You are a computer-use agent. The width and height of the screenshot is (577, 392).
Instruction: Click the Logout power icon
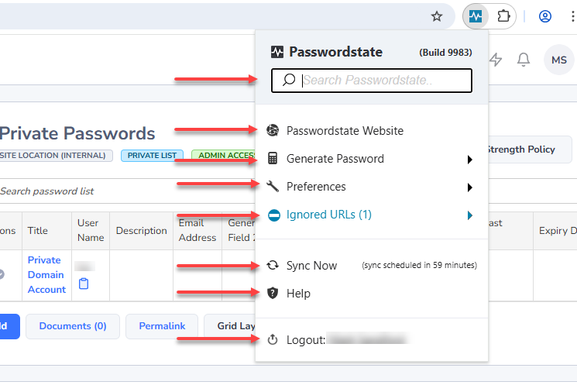point(273,339)
